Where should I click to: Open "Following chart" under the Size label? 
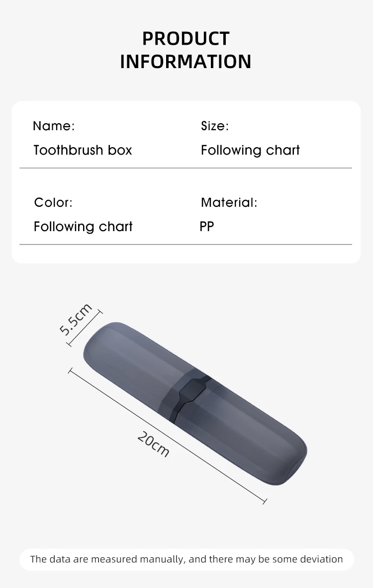click(x=250, y=150)
